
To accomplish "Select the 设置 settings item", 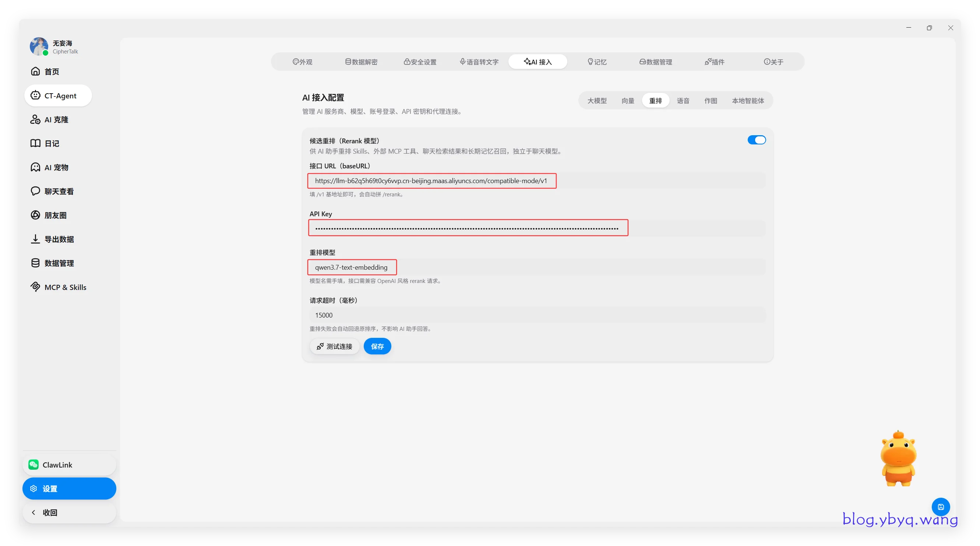I will (x=69, y=489).
